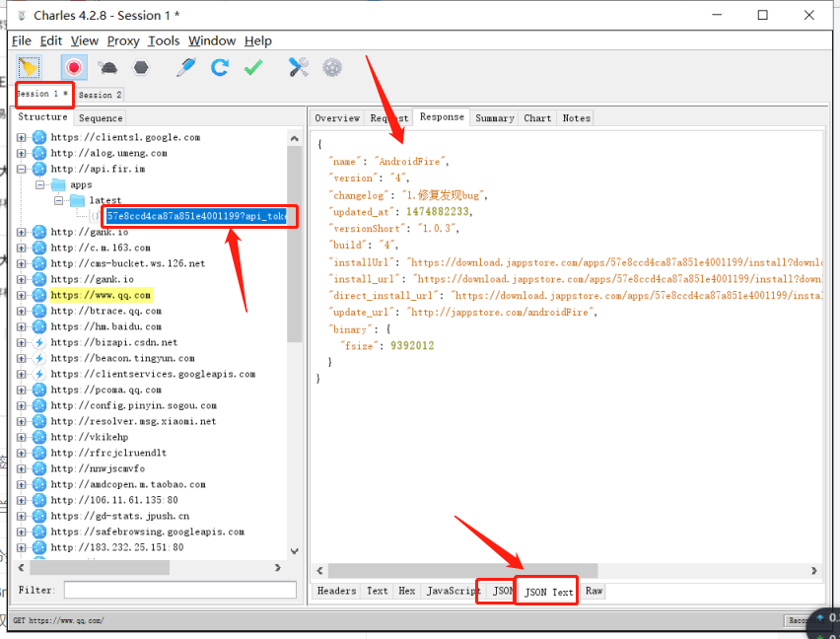This screenshot has height=639, width=840.
Task: Expand the https://www.qq.com node
Action: coord(21,295)
